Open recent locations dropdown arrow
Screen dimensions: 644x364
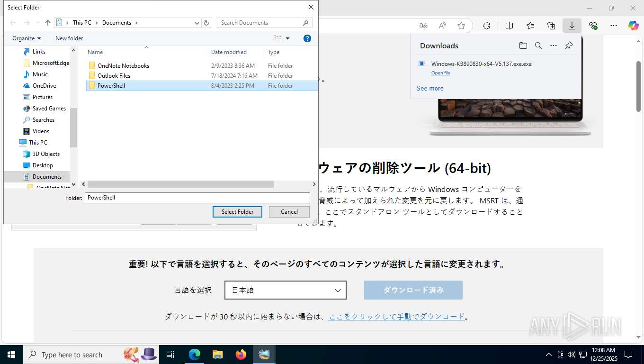pyautogui.click(x=38, y=23)
